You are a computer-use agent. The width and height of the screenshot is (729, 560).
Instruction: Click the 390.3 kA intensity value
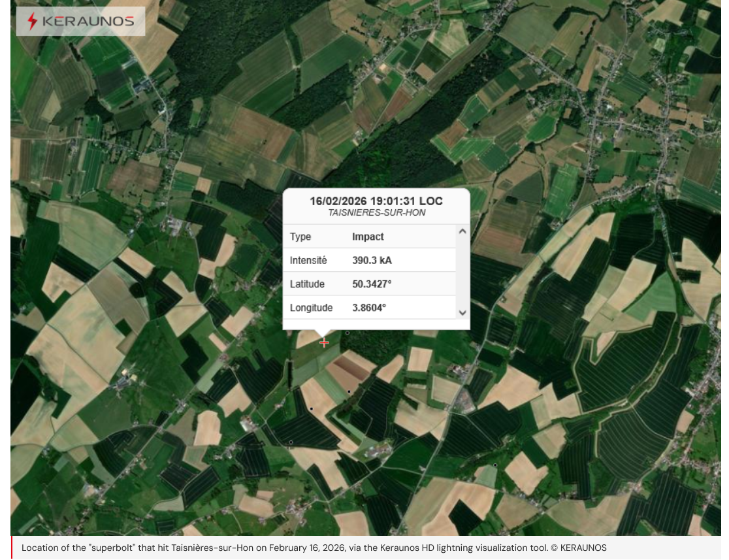(372, 260)
